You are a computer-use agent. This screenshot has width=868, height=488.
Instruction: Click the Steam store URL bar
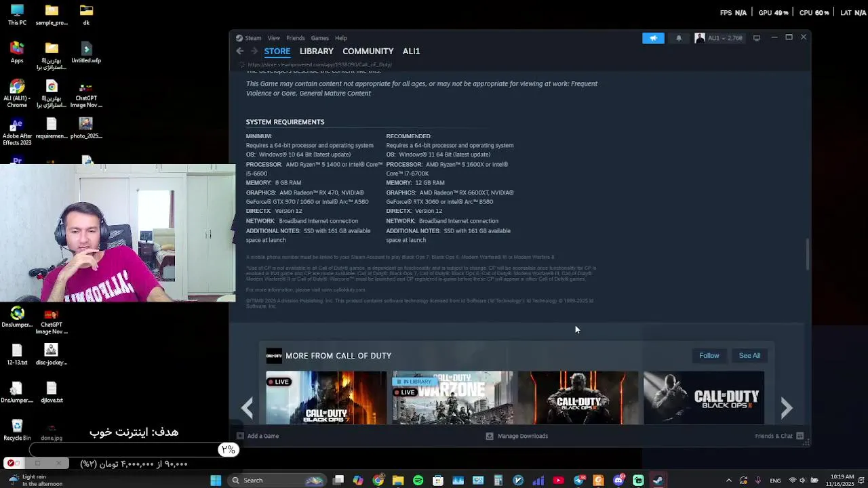[x=319, y=65]
